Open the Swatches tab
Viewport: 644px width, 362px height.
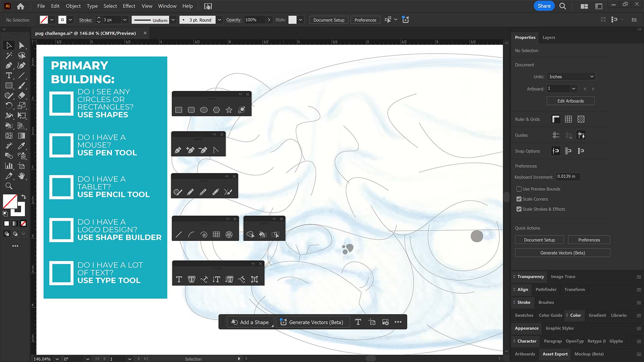click(524, 315)
